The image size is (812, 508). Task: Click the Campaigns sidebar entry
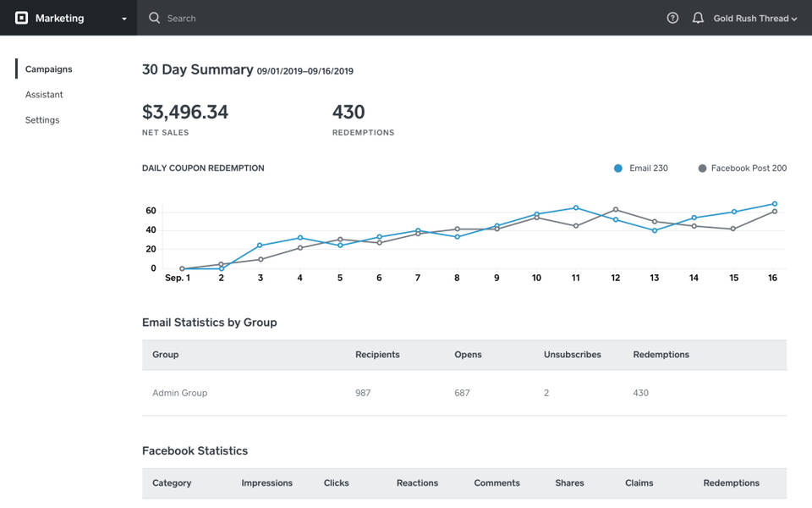tap(48, 69)
